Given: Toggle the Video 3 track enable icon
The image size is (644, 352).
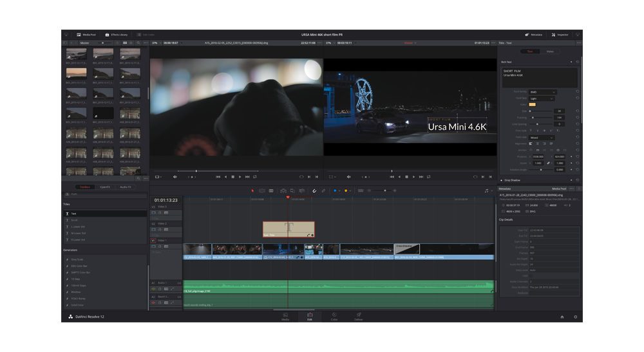Looking at the screenshot, I should coord(153,212).
